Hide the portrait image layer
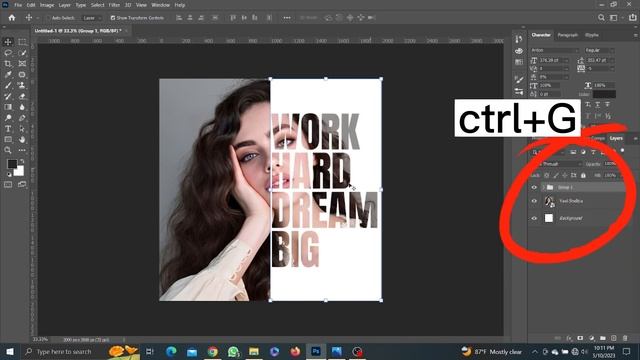The width and height of the screenshot is (640, 360). (x=534, y=201)
